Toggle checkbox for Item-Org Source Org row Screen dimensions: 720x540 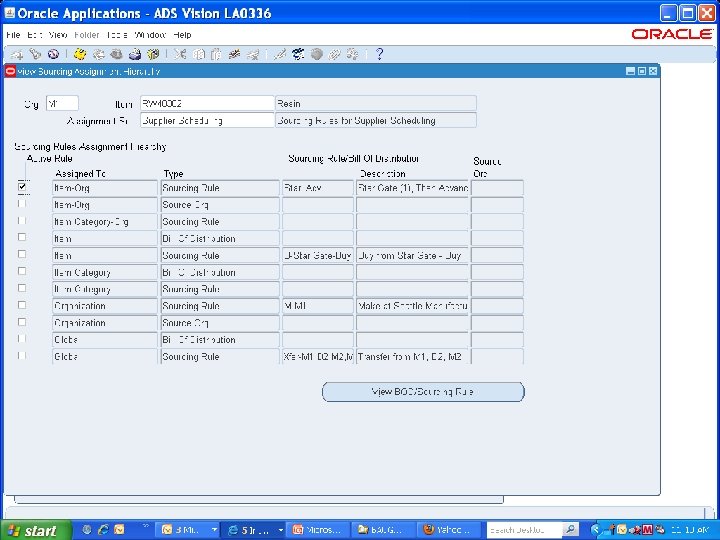[x=22, y=203]
